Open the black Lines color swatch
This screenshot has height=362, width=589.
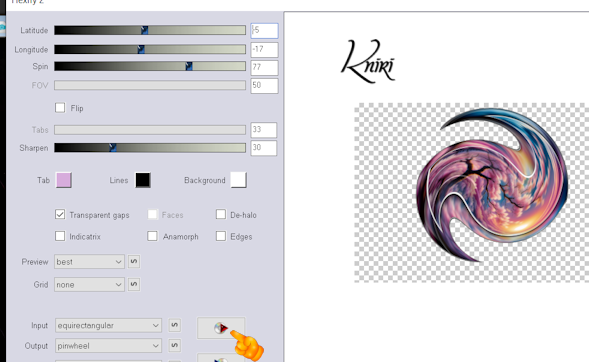[x=143, y=180]
